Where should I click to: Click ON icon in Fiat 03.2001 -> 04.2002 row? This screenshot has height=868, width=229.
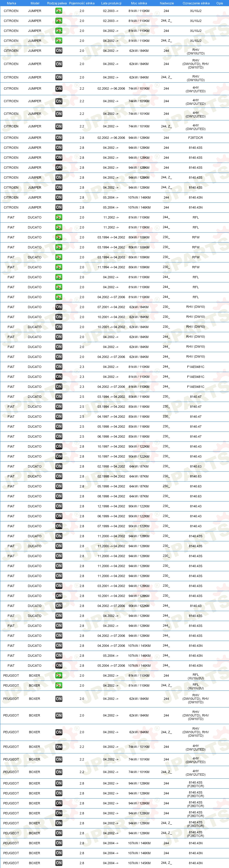tap(59, 586)
